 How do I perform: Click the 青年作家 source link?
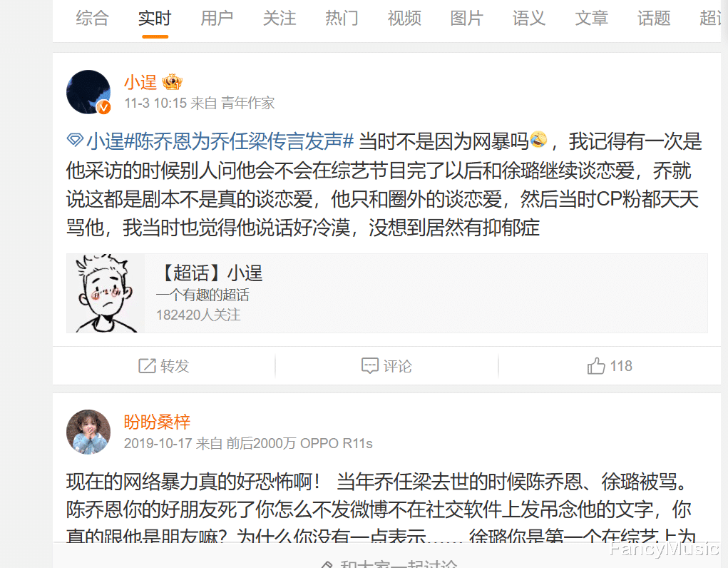click(x=247, y=103)
